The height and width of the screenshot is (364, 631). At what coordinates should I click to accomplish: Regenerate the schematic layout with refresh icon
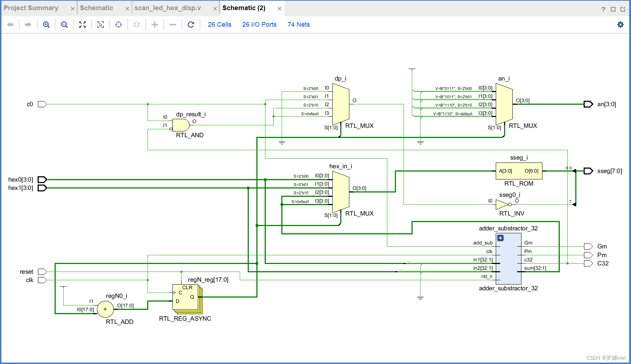(191, 25)
